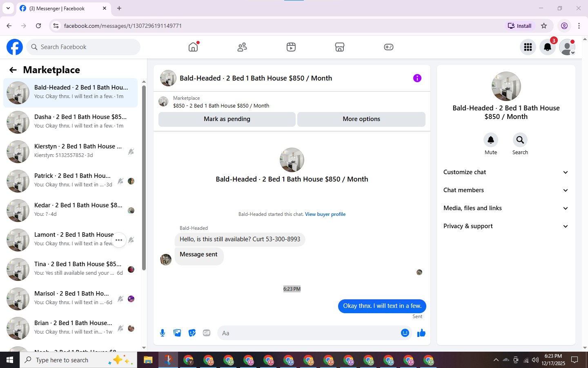Attach a photo using the image icon
This screenshot has height=368, width=588.
pos(177,333)
